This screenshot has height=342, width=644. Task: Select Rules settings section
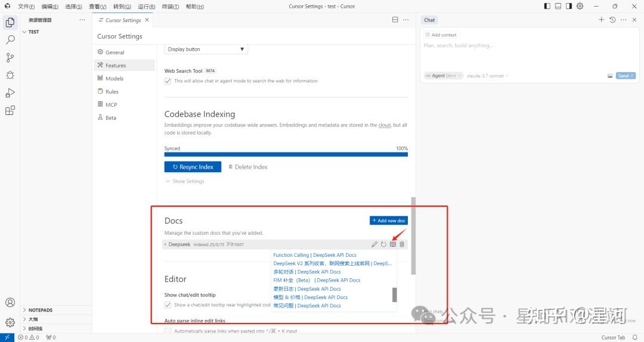125,92
